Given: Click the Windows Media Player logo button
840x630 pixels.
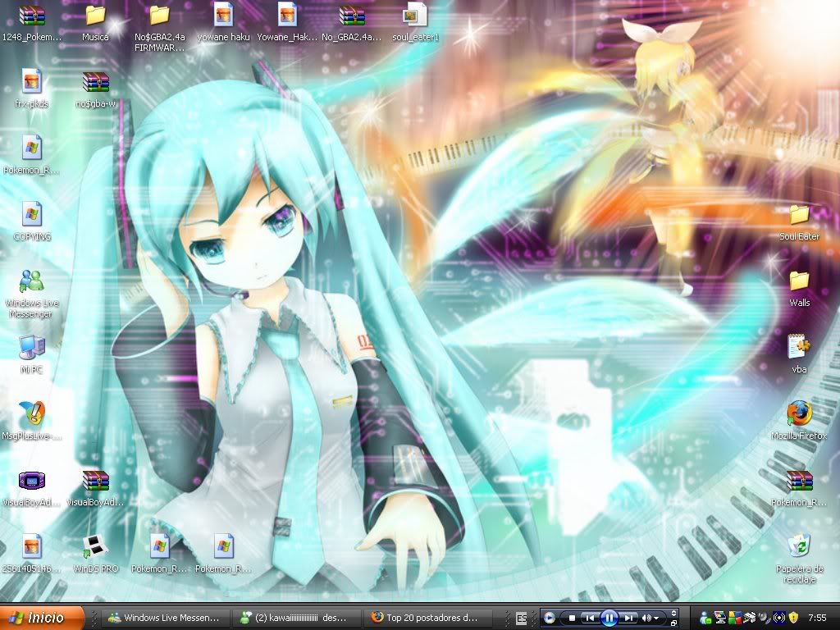Looking at the screenshot, I should (x=549, y=618).
